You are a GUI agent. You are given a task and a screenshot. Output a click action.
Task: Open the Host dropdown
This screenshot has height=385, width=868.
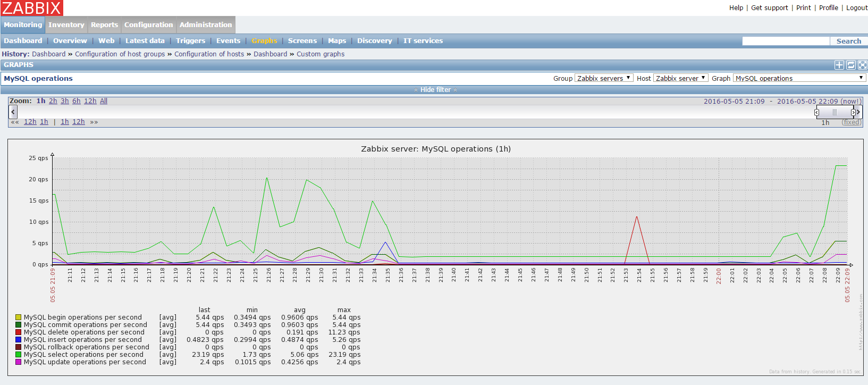pos(681,78)
